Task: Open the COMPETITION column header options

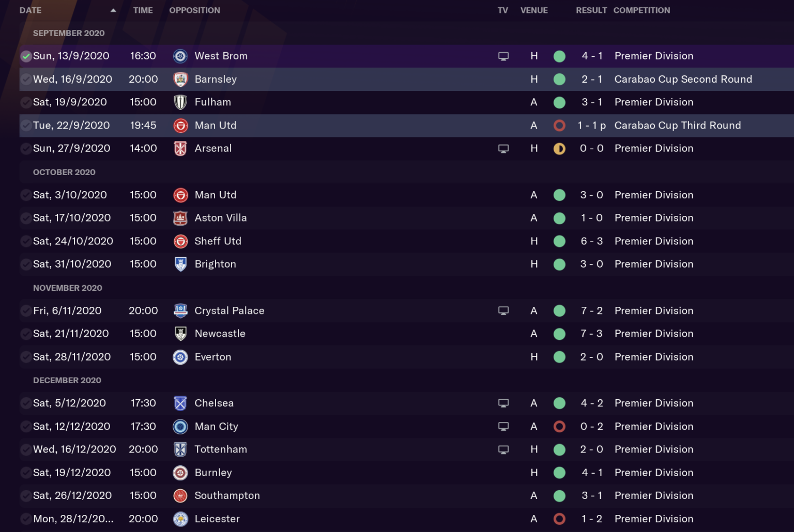Action: click(642, 10)
